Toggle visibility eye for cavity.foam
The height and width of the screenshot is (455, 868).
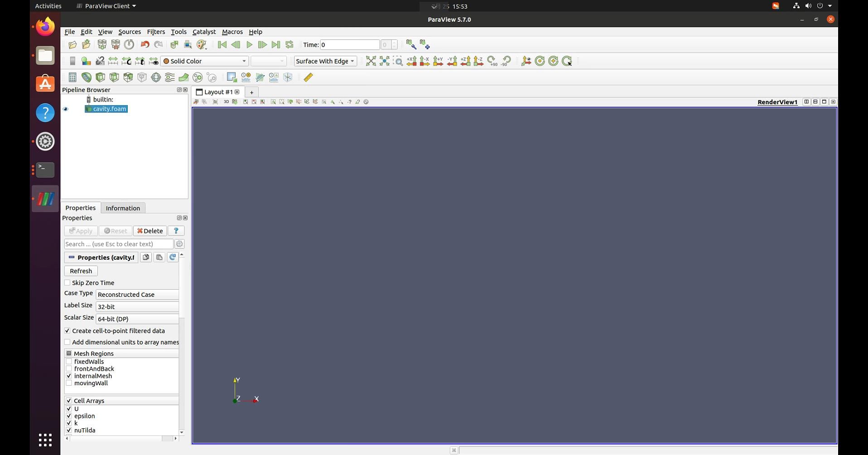[x=66, y=109]
